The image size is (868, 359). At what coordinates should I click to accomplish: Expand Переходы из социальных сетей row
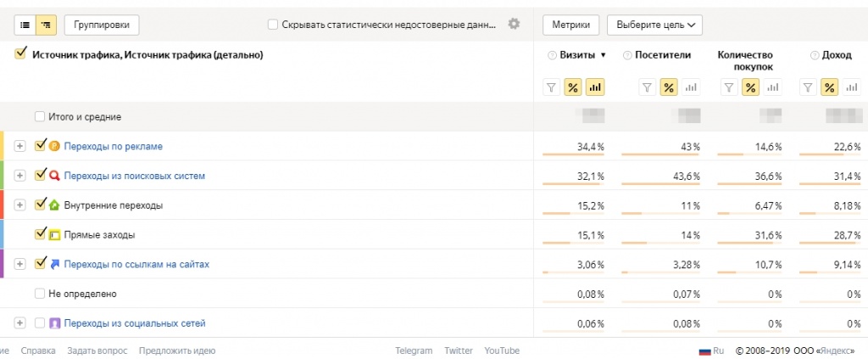pyautogui.click(x=20, y=323)
